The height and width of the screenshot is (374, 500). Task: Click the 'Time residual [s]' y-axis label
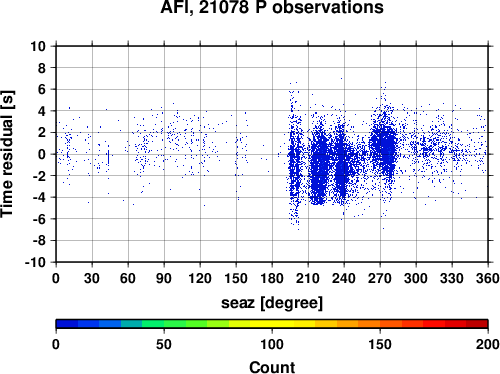pos(7,154)
